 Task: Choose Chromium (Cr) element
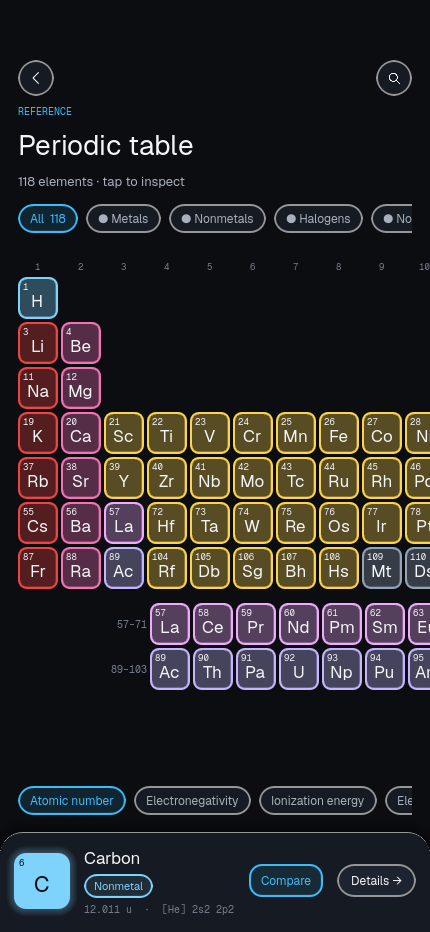(253, 433)
